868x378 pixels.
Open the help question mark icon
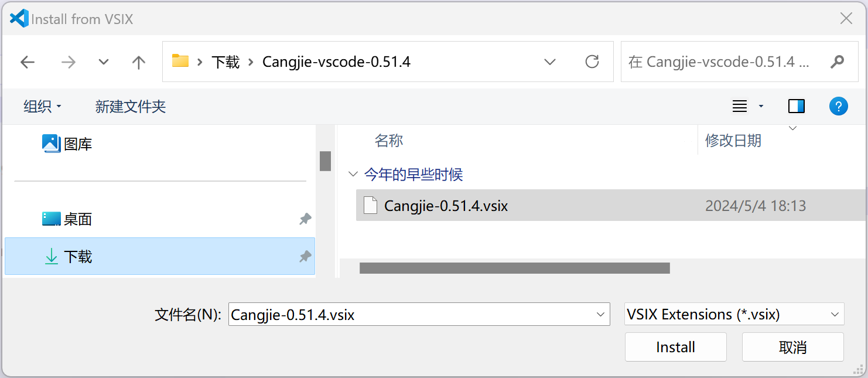point(838,106)
